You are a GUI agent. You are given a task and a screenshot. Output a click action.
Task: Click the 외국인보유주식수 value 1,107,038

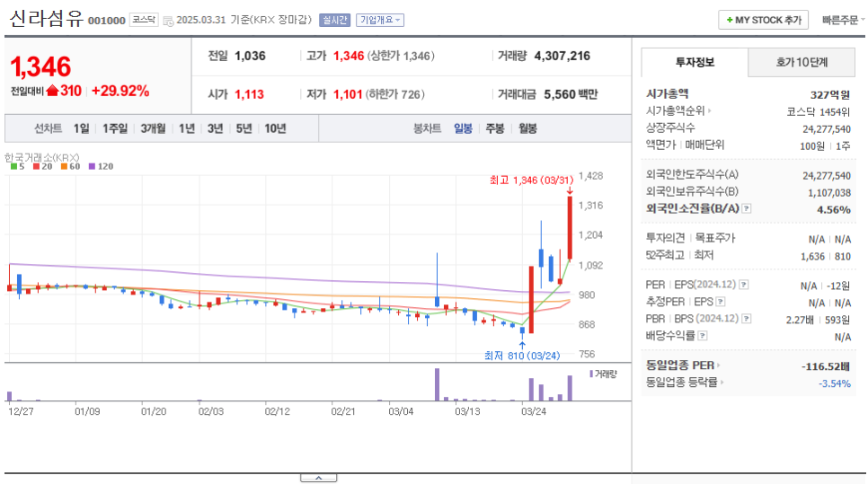(829, 192)
